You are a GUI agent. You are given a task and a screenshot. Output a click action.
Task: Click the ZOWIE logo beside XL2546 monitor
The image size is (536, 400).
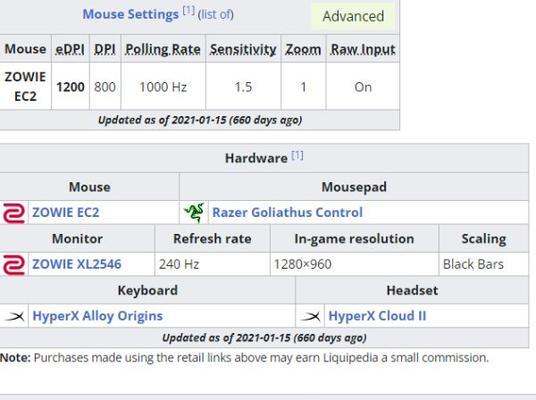14,265
